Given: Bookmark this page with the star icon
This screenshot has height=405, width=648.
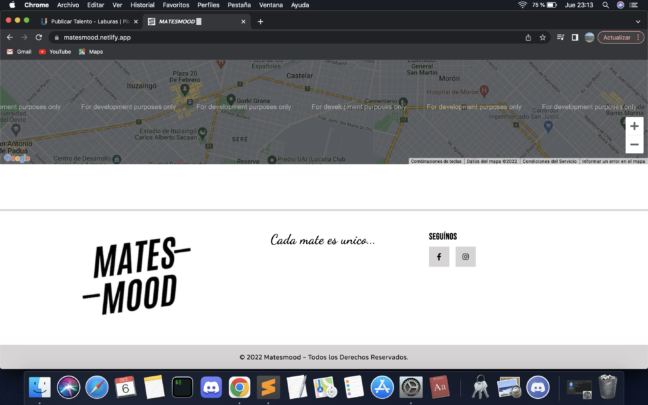Looking at the screenshot, I should (543, 37).
